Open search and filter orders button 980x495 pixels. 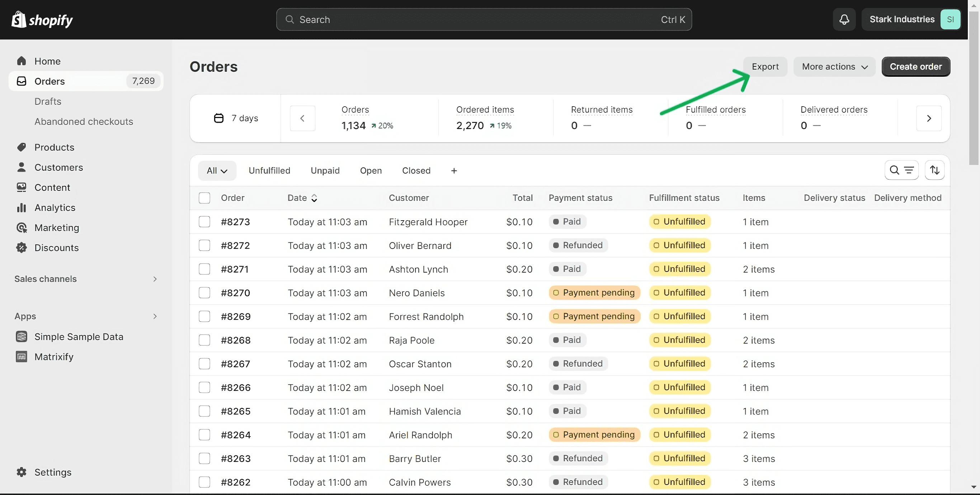(901, 170)
